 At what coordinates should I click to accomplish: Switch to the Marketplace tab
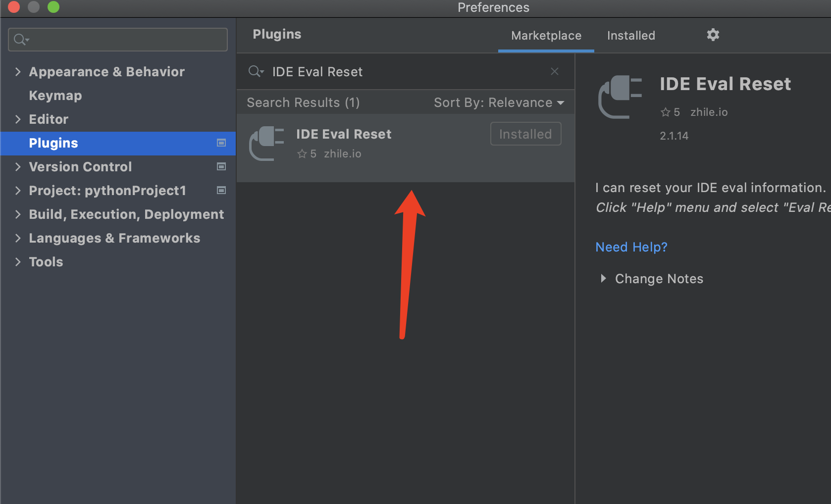click(x=546, y=36)
